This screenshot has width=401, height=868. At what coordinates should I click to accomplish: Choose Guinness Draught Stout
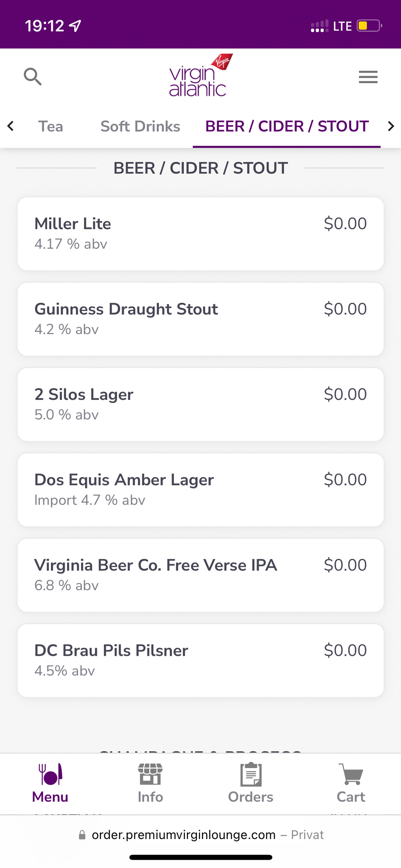(x=200, y=319)
